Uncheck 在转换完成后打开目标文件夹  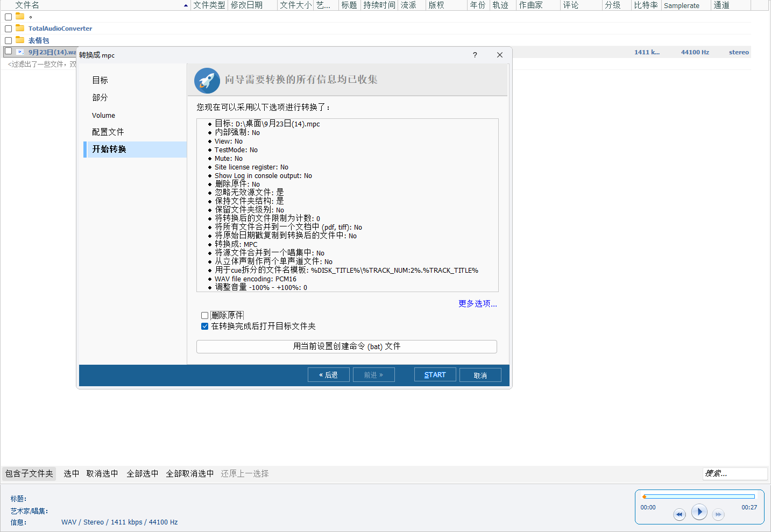(204, 326)
